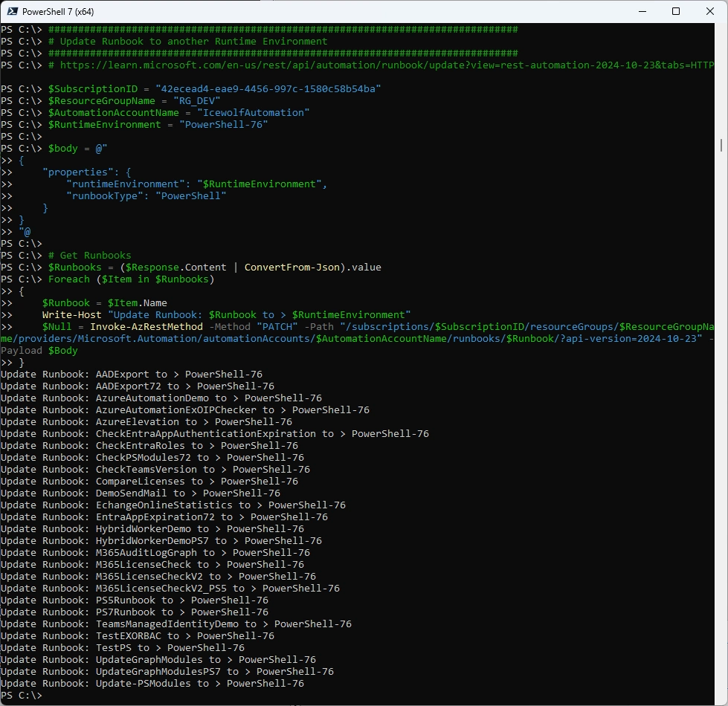Image resolution: width=728 pixels, height=706 pixels.
Task: Click the 'Payload $Body' line
Action: (x=39, y=351)
